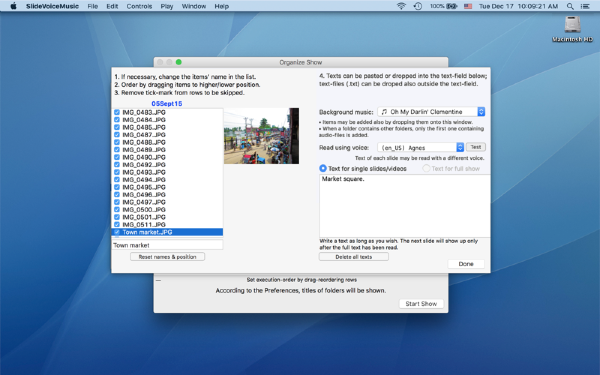This screenshot has width=600, height=375.
Task: Open the Read using voice dropdown
Action: pos(421,147)
